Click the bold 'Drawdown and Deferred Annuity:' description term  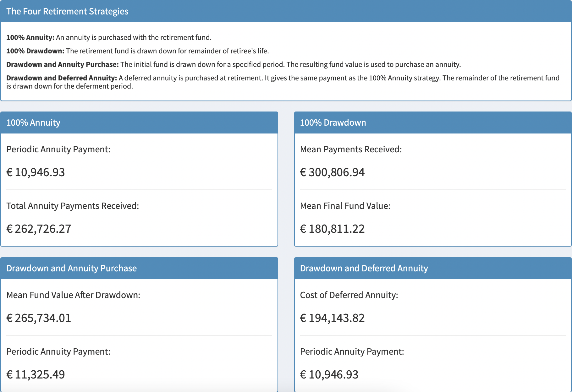point(62,78)
